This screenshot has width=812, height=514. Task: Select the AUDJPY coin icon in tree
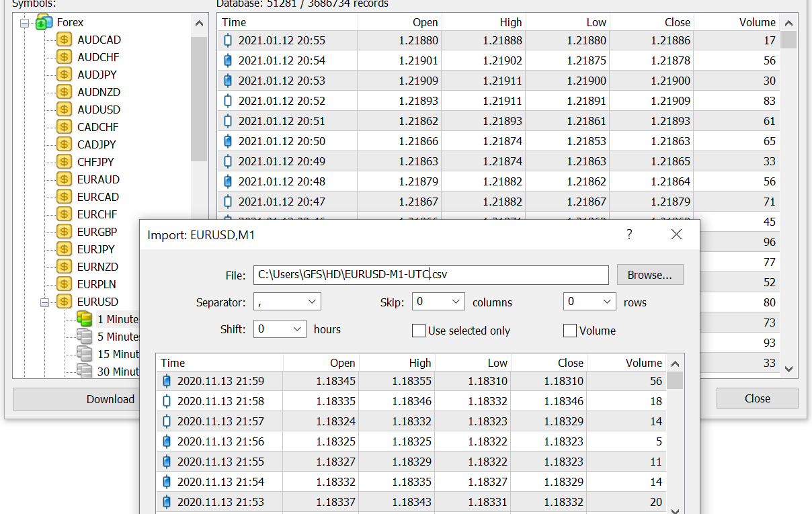(64, 75)
